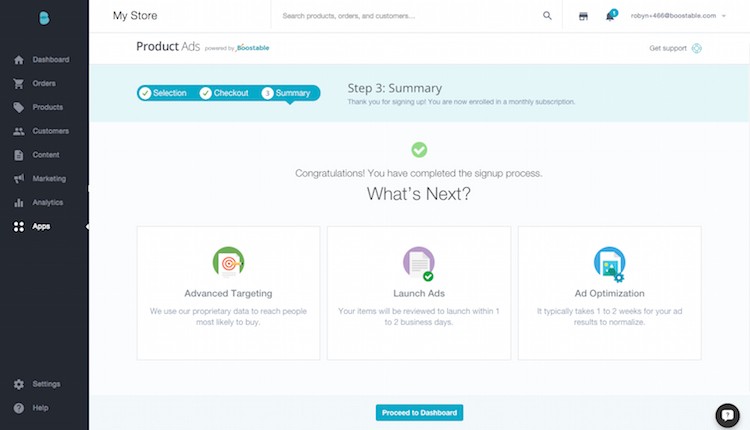Select the Checkout step
The image size is (750, 430).
click(224, 93)
